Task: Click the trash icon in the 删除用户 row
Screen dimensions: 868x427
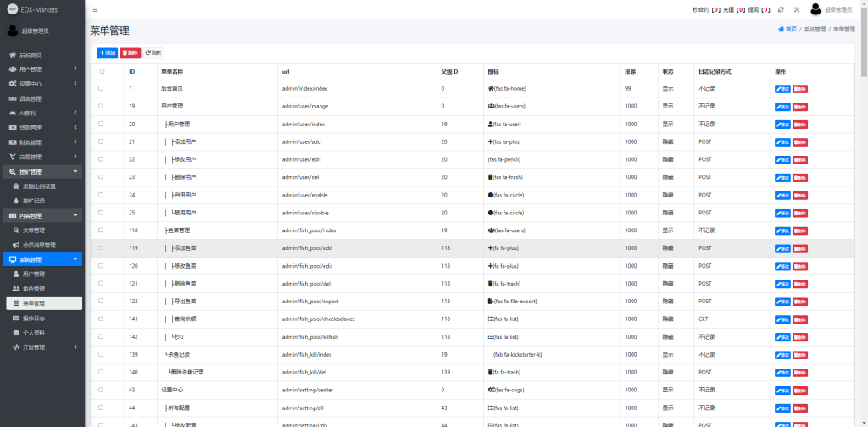Action: click(x=491, y=177)
